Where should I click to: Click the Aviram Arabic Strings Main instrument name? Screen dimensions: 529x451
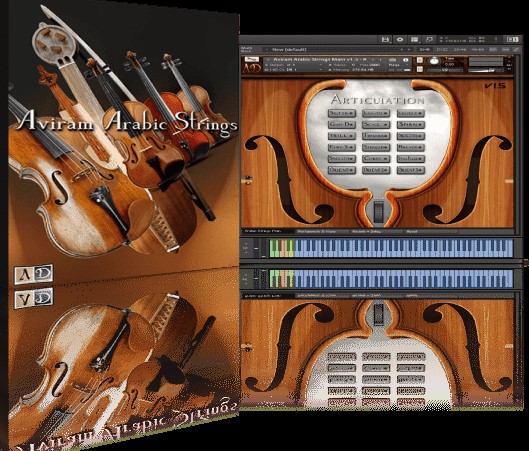(319, 60)
